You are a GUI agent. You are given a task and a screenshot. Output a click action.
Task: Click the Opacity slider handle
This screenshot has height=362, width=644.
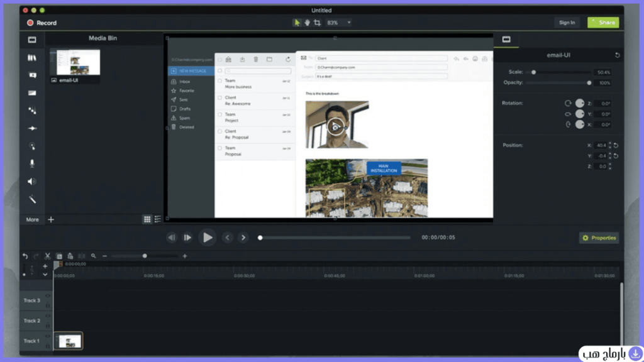click(589, 83)
